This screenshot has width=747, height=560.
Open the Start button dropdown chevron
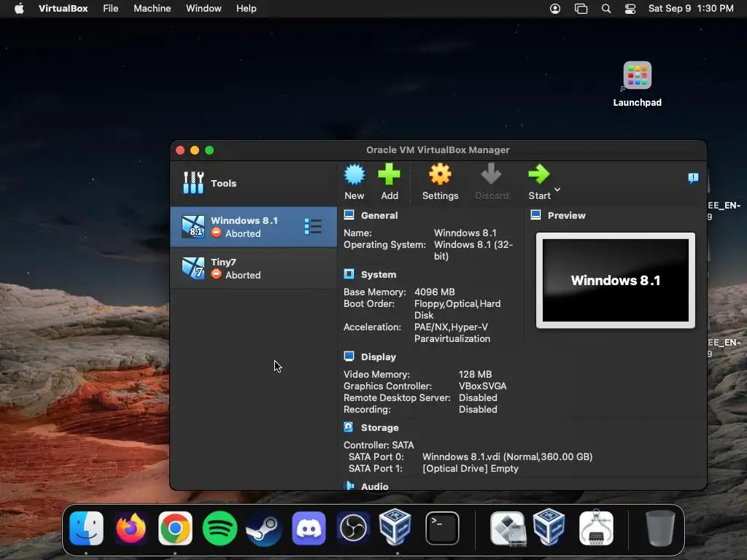557,190
